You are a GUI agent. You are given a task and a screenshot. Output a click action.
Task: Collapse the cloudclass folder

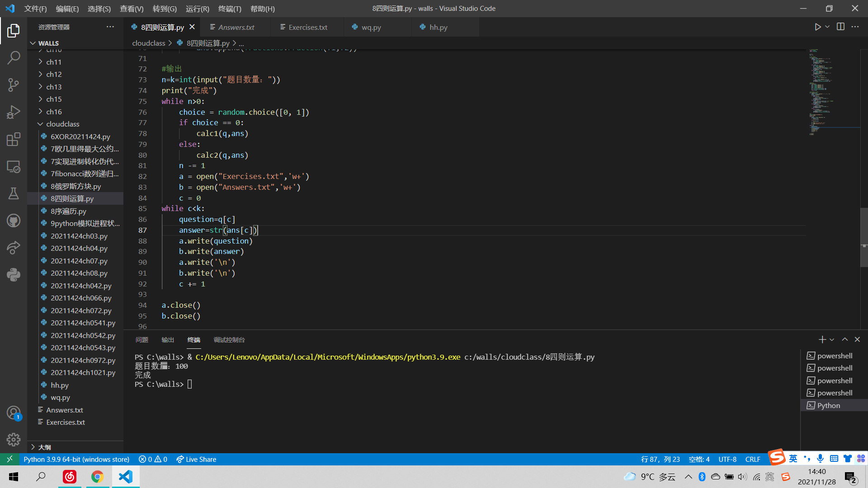pyautogui.click(x=62, y=124)
